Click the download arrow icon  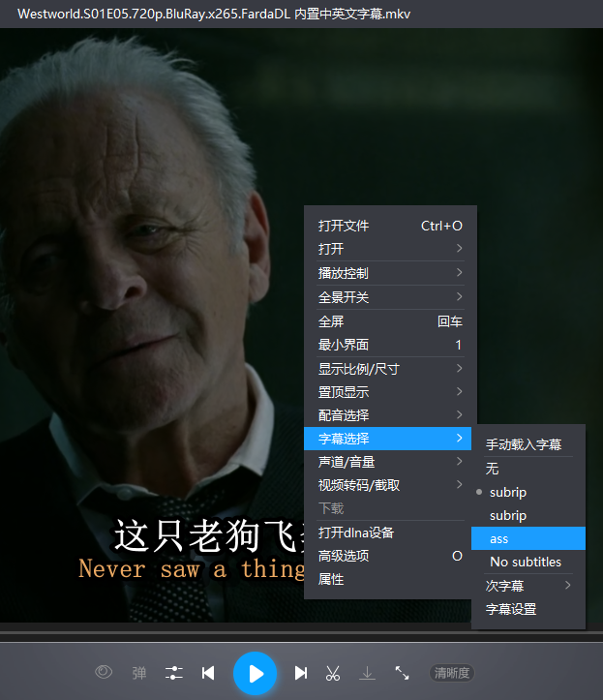[x=368, y=673]
